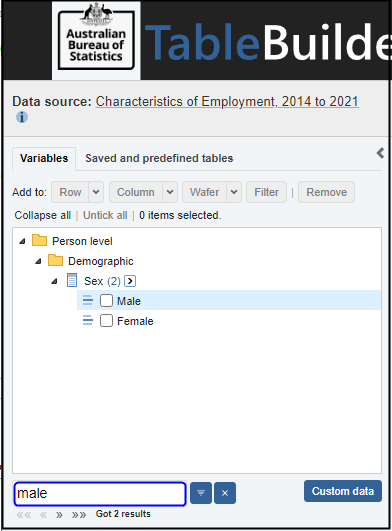Image resolution: width=392 pixels, height=531 pixels.
Task: Click the Filter button
Action: click(x=266, y=192)
